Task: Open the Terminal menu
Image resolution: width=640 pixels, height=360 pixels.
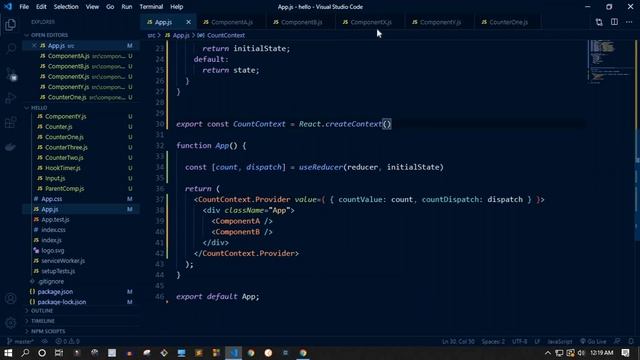Action: 151,7
